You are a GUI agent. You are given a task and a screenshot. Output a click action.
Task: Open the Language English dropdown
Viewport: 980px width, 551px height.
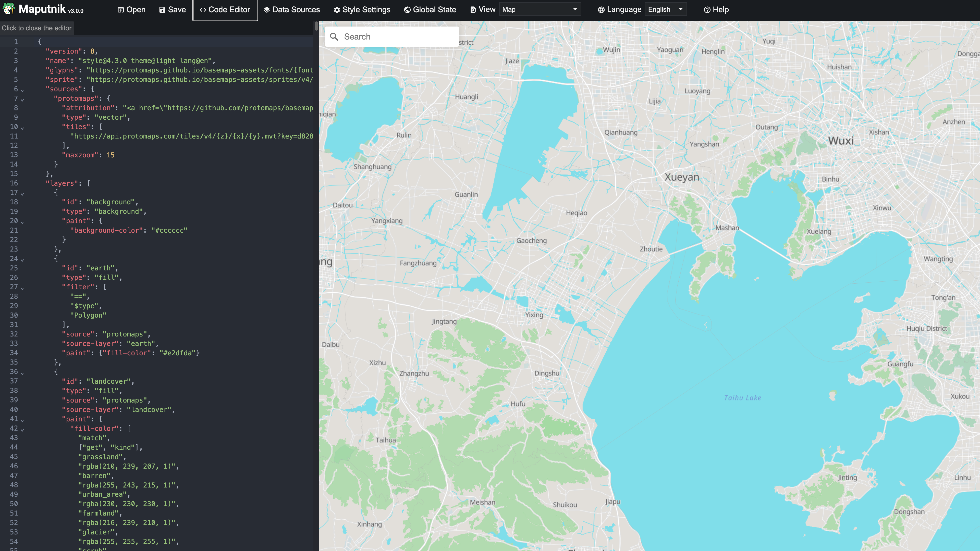click(665, 9)
